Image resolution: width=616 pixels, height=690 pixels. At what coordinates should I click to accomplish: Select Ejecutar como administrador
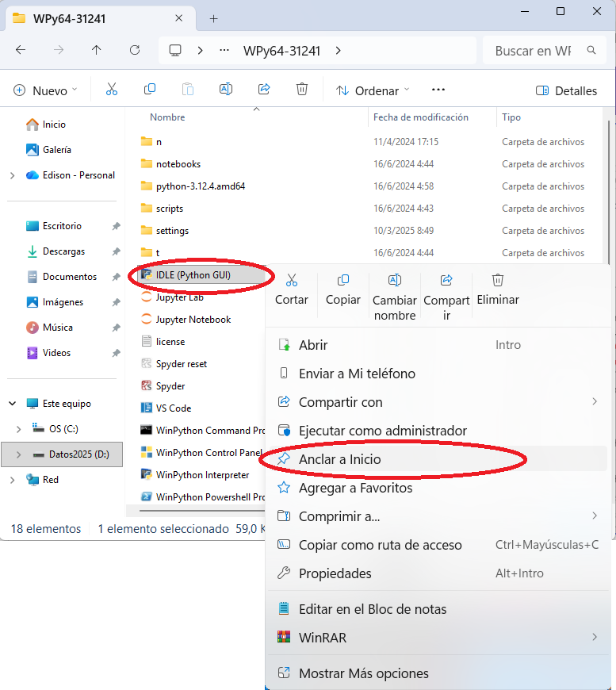(x=438, y=431)
